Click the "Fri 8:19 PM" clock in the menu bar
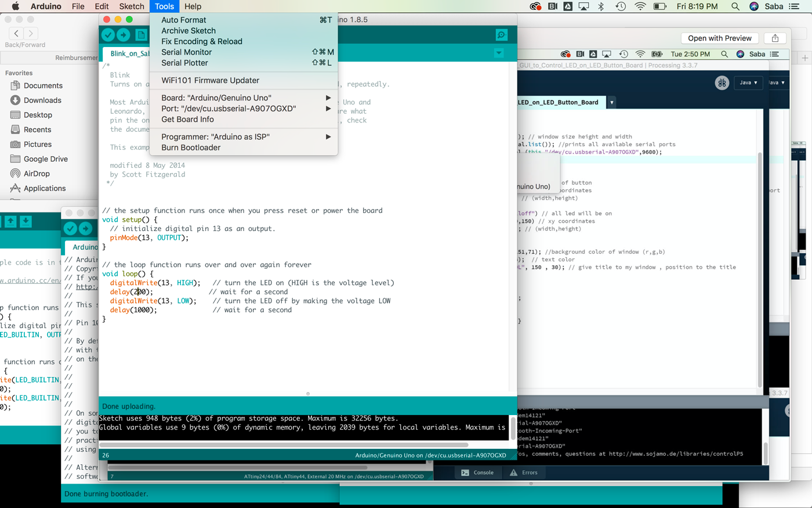812x508 pixels. [x=697, y=6]
